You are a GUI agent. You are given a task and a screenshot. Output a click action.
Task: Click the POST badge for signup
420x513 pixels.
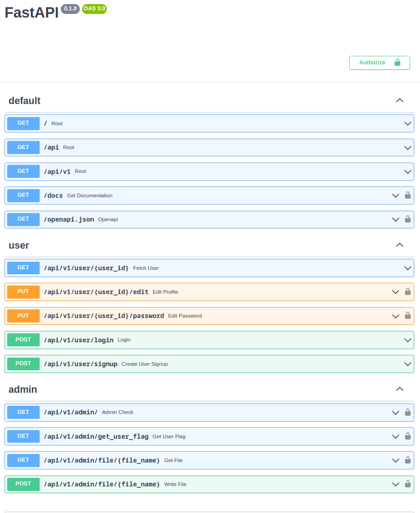[x=23, y=364]
